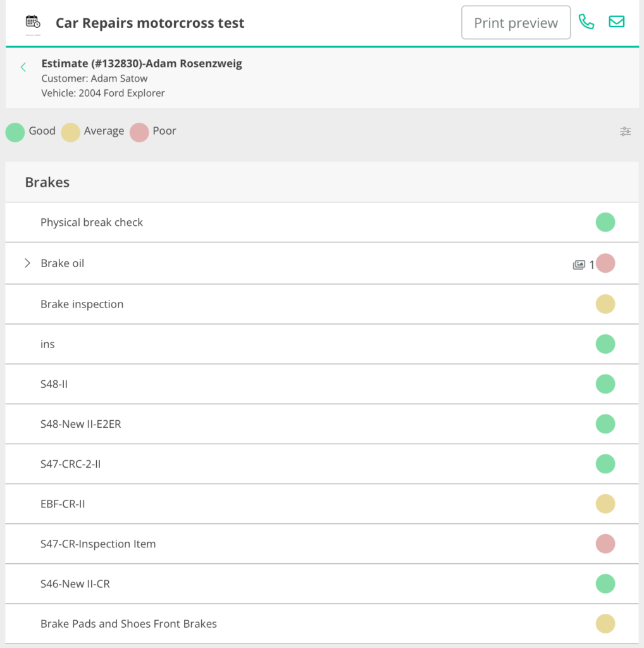Click green status dot for Physical break check

[x=605, y=222]
